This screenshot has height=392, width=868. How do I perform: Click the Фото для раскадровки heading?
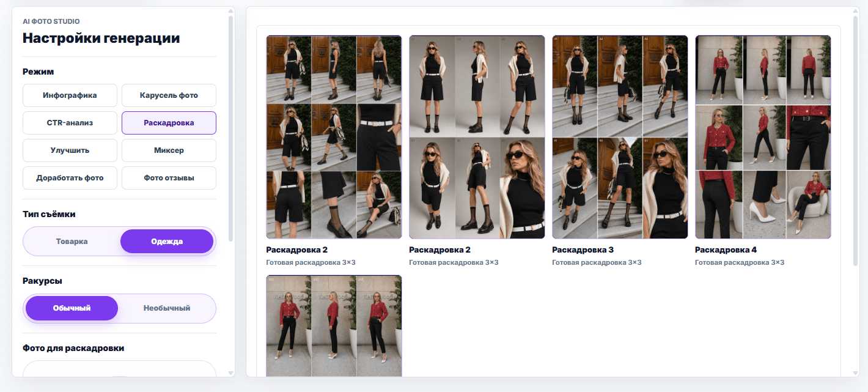coord(73,348)
